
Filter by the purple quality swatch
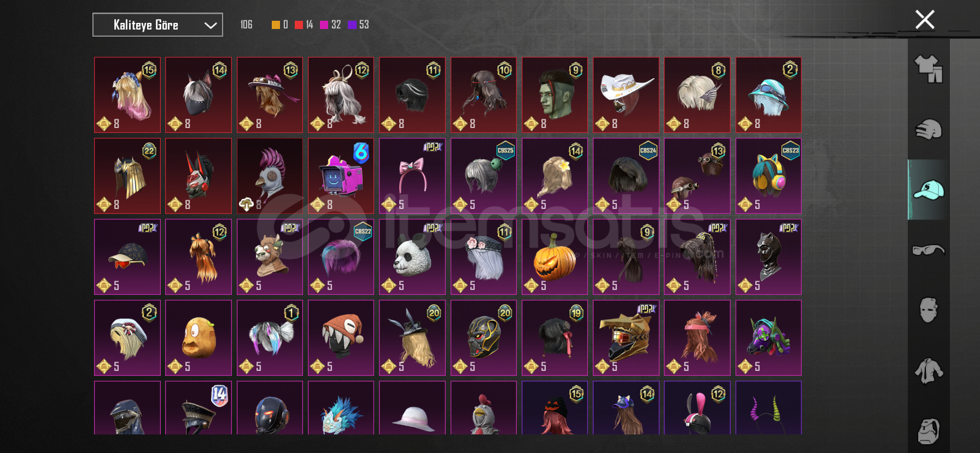(x=352, y=25)
